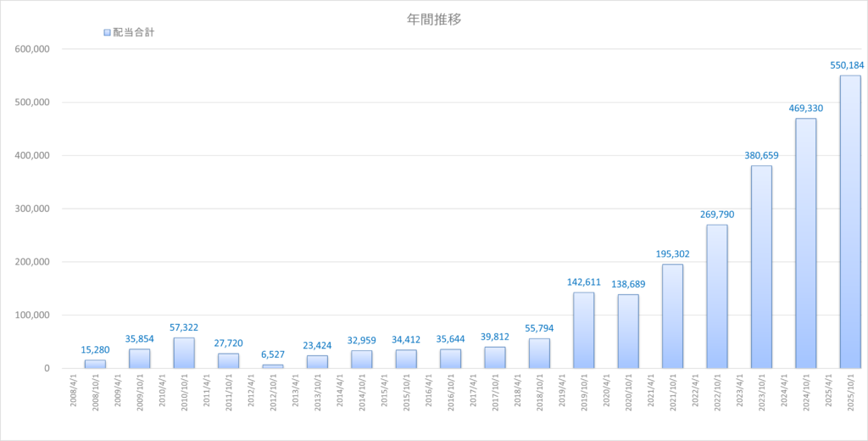The image size is (868, 441).
Task: Select the 2021/10/1 bar showing 195,302
Action: [672, 316]
